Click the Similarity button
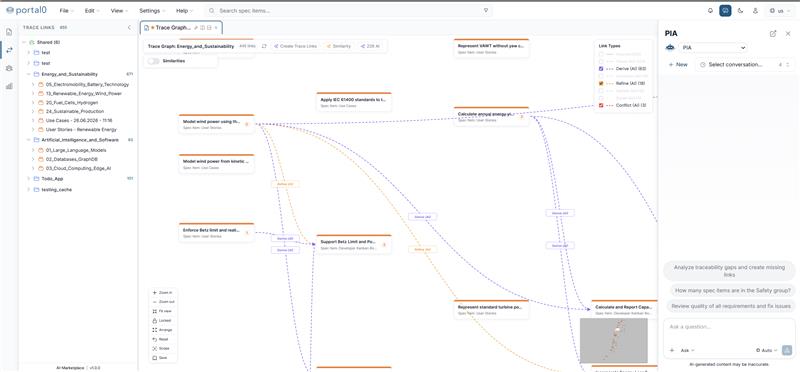The image size is (800, 372). click(339, 46)
